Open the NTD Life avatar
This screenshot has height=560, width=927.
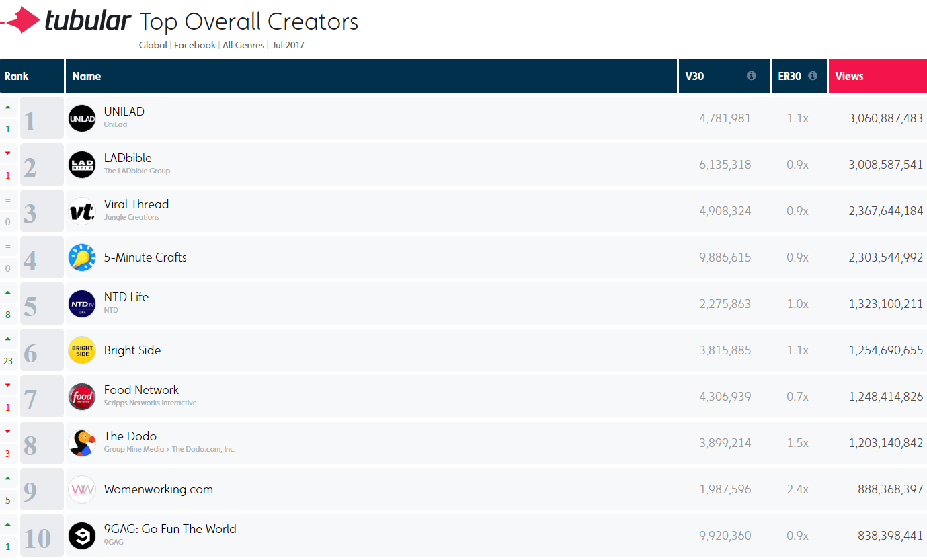(82, 304)
